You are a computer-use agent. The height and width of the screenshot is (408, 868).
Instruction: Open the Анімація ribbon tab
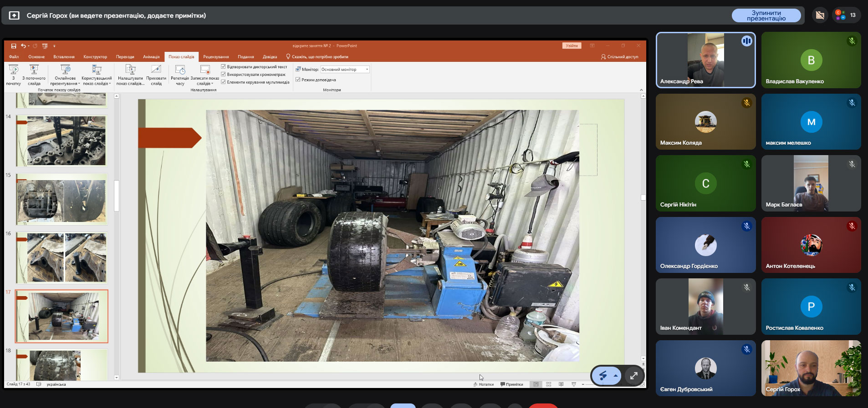pyautogui.click(x=151, y=57)
